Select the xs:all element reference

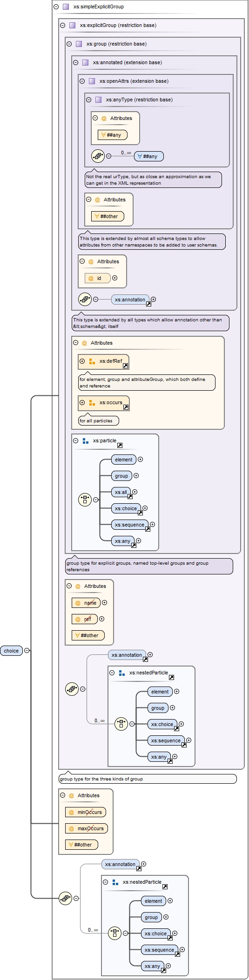point(121,492)
